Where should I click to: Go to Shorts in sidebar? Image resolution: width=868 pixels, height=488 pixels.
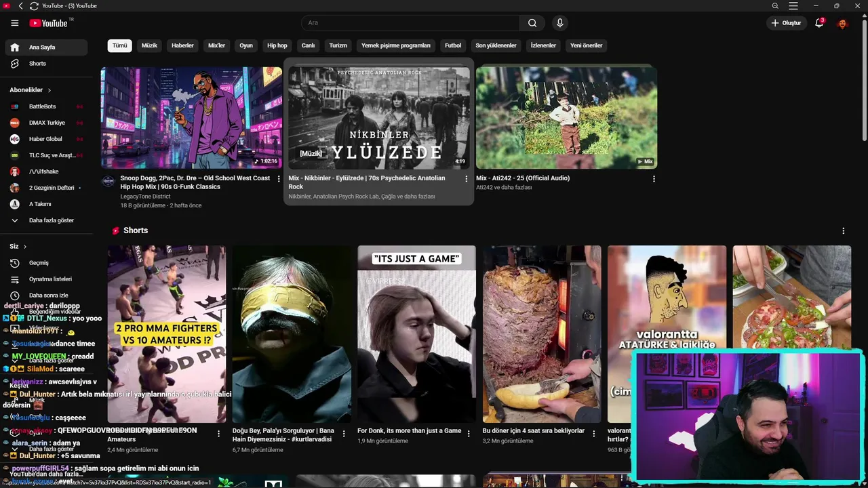[x=47, y=64]
